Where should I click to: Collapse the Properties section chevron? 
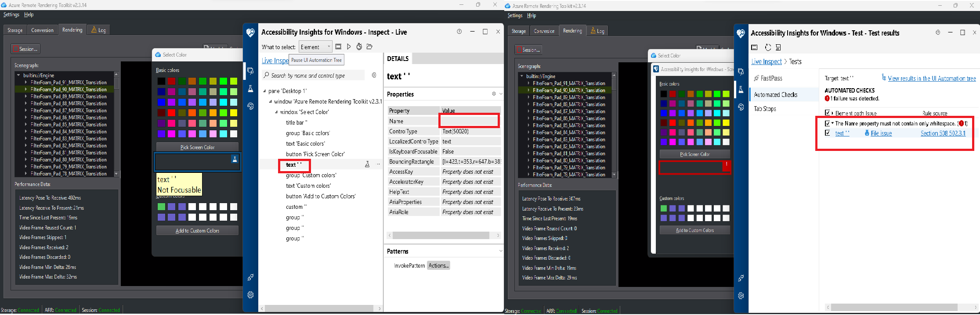[x=500, y=94]
